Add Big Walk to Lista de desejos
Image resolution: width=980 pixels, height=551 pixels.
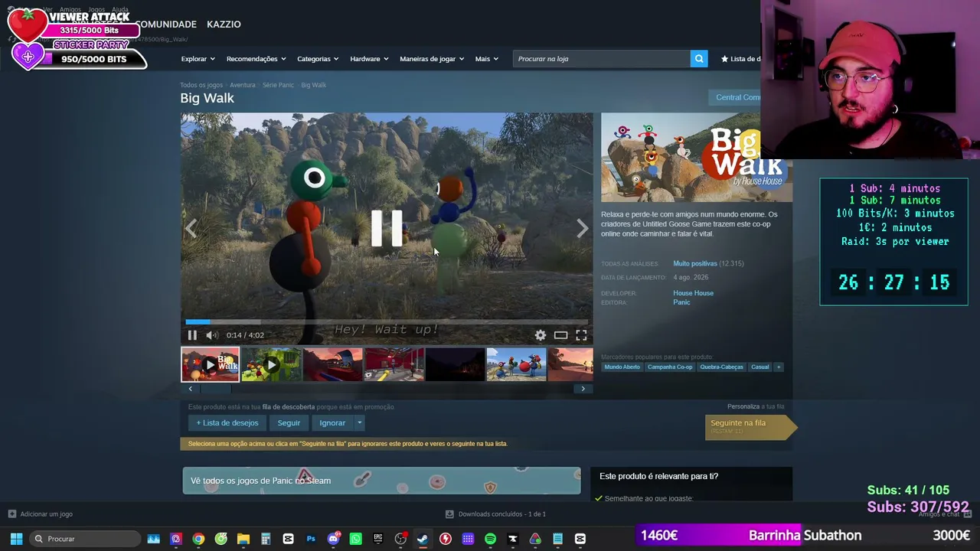pos(227,423)
